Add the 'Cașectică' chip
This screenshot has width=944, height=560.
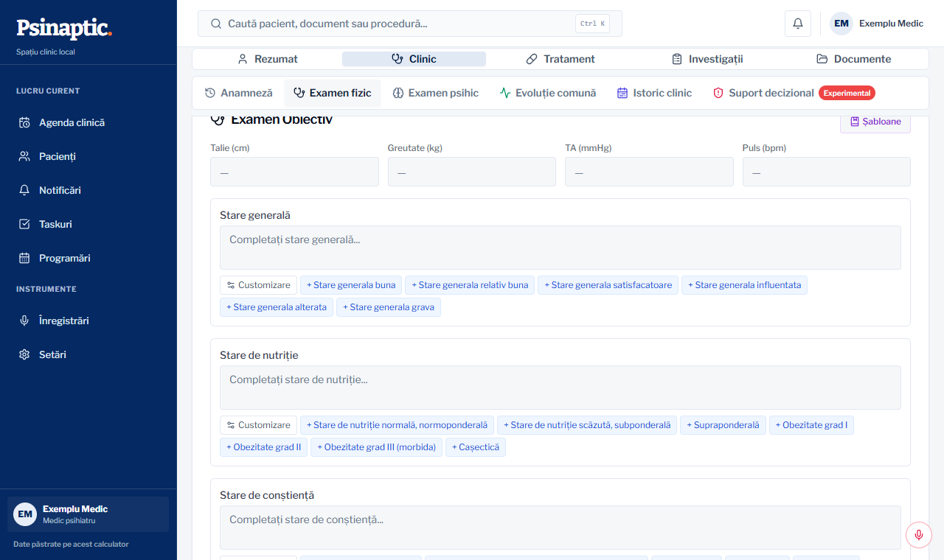pos(476,447)
